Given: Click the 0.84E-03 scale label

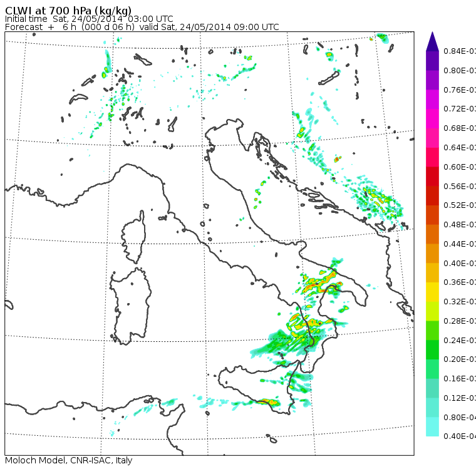Looking at the screenshot, I should pyautogui.click(x=460, y=51).
